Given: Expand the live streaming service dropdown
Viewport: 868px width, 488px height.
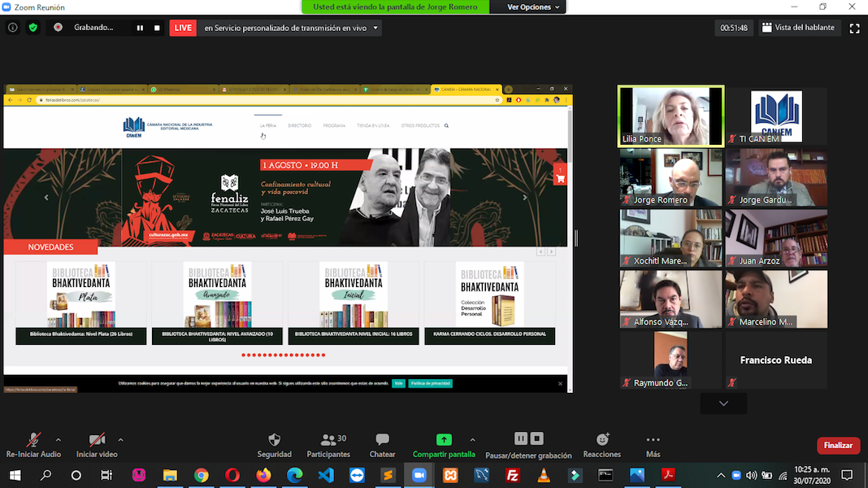Looking at the screenshot, I should click(x=375, y=28).
